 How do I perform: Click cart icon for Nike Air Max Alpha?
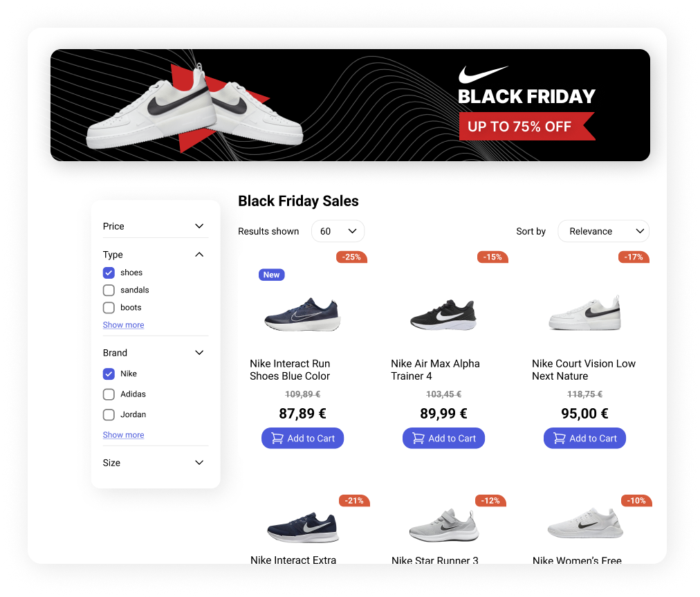pyautogui.click(x=418, y=438)
